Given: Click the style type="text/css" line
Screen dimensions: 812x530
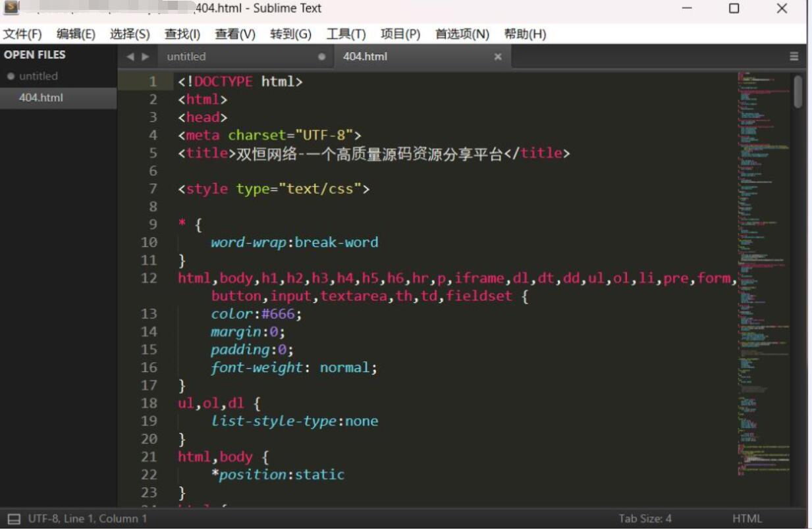Looking at the screenshot, I should [x=274, y=189].
